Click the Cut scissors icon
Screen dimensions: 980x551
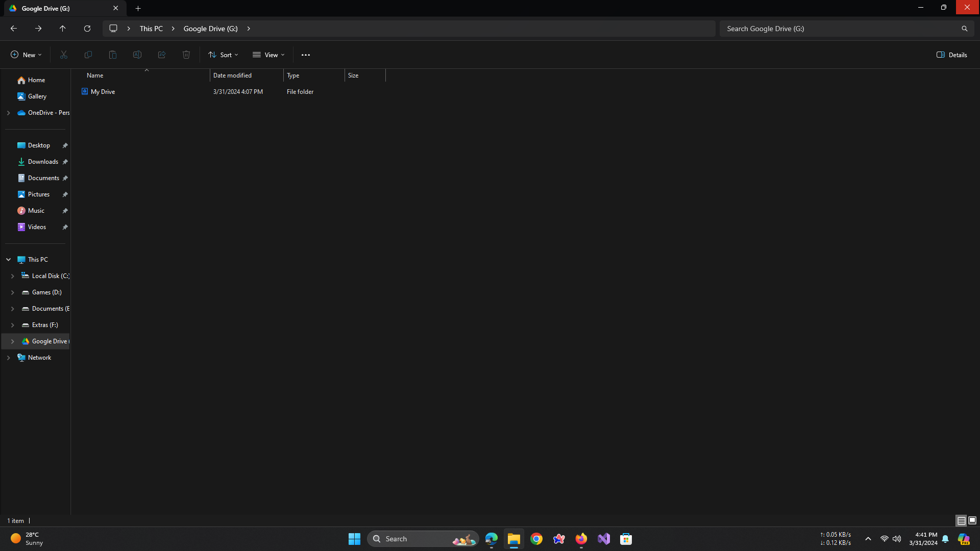coord(64,55)
